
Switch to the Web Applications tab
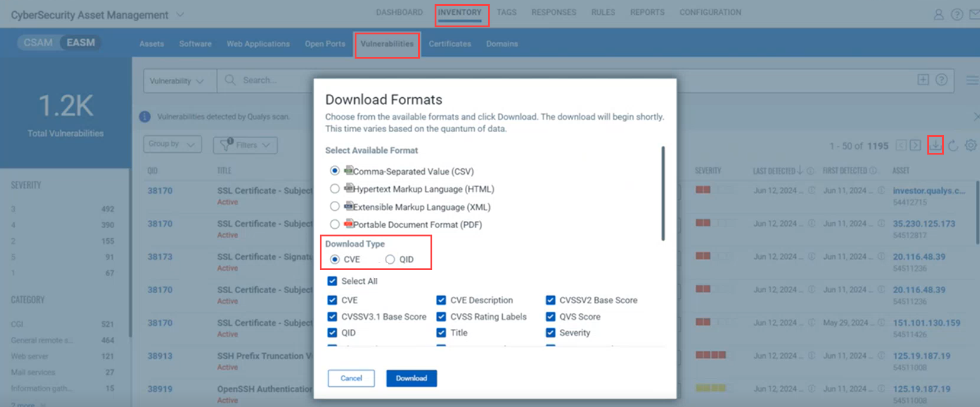258,44
